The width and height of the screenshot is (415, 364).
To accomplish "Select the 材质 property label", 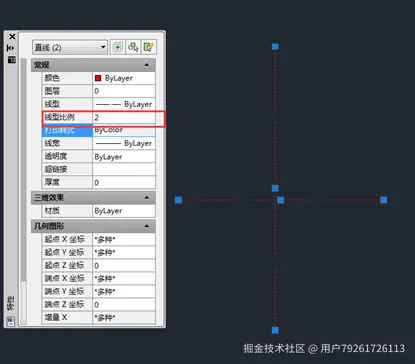I will point(52,211).
